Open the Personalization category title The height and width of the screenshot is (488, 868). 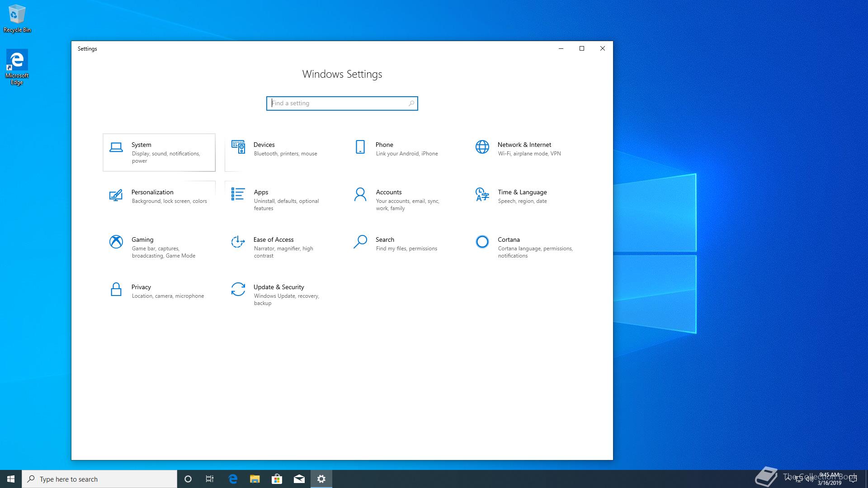coord(152,192)
